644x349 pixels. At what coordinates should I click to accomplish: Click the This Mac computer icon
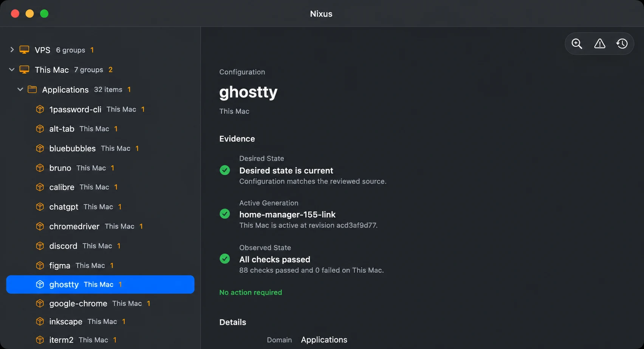coord(24,69)
